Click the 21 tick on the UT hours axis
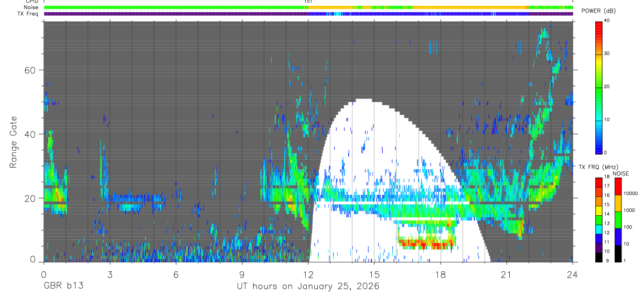Screen dimensions: 644x297 [506, 274]
